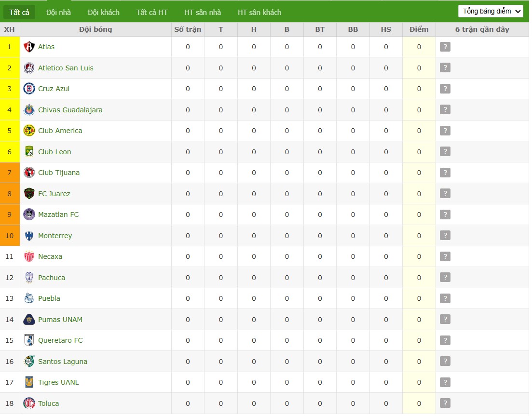The height and width of the screenshot is (416, 532).
Task: Switch to the Đội khách tab
Action: (x=104, y=13)
